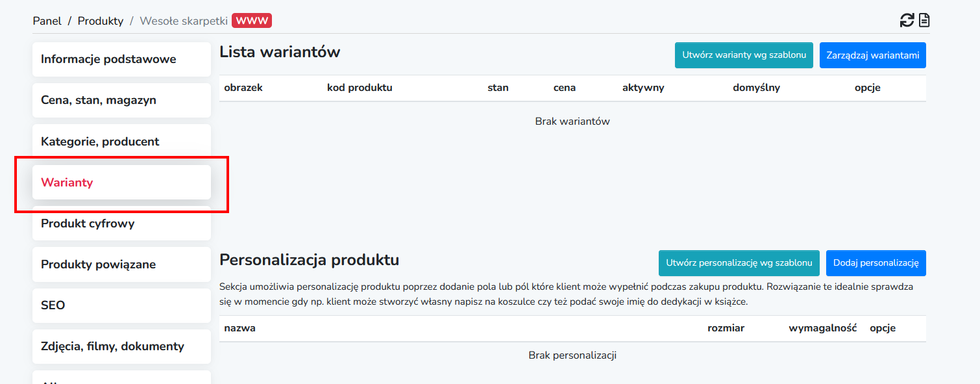Click the Zarządzaj wariantami button
The height and width of the screenshot is (384, 980).
[x=873, y=55]
